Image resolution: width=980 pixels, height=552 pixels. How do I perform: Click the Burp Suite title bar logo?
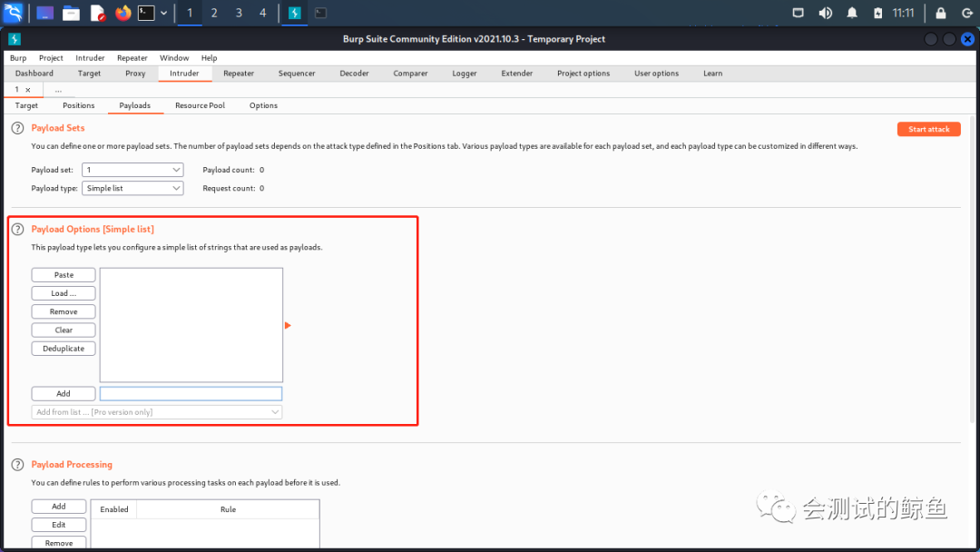[15, 39]
